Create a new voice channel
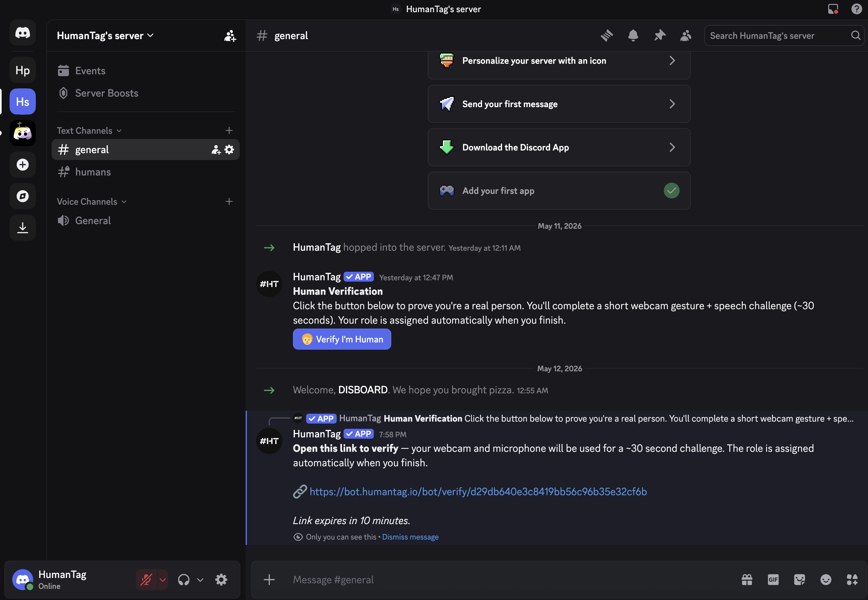Screen dimensions: 868x600 point(229,201)
